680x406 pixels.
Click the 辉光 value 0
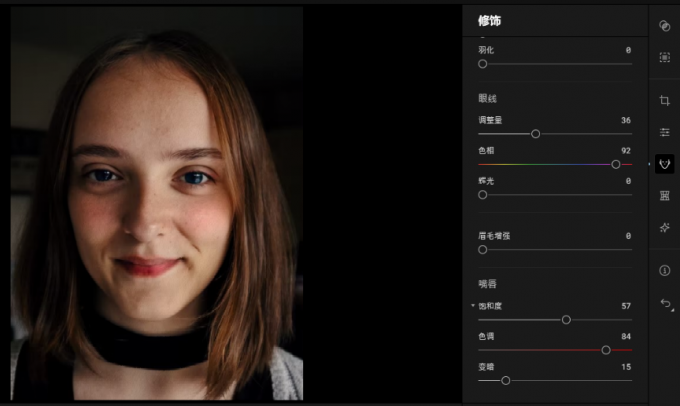coord(628,181)
